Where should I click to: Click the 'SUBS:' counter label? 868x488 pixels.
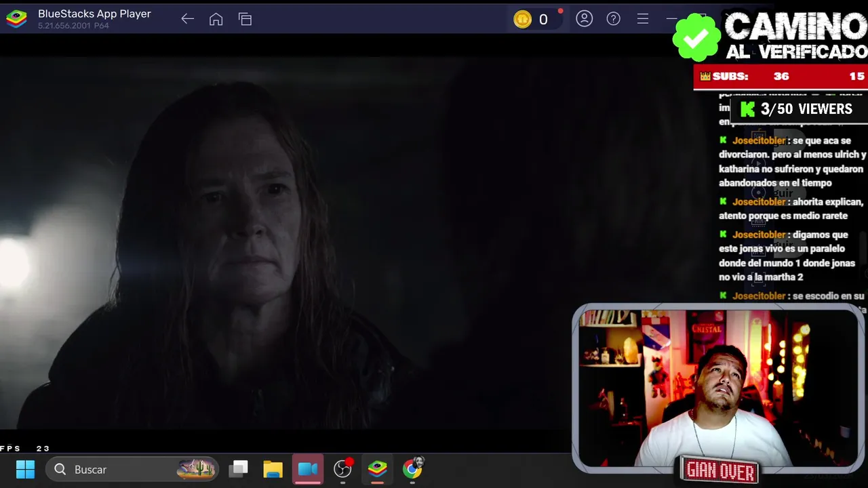730,77
